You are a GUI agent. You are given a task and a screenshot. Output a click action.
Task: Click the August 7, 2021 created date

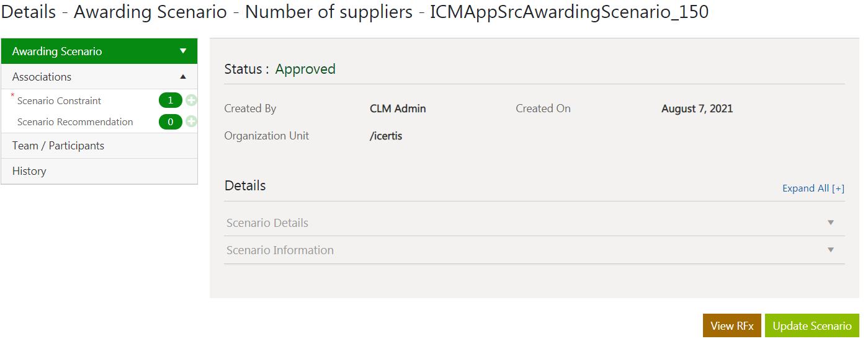(697, 108)
